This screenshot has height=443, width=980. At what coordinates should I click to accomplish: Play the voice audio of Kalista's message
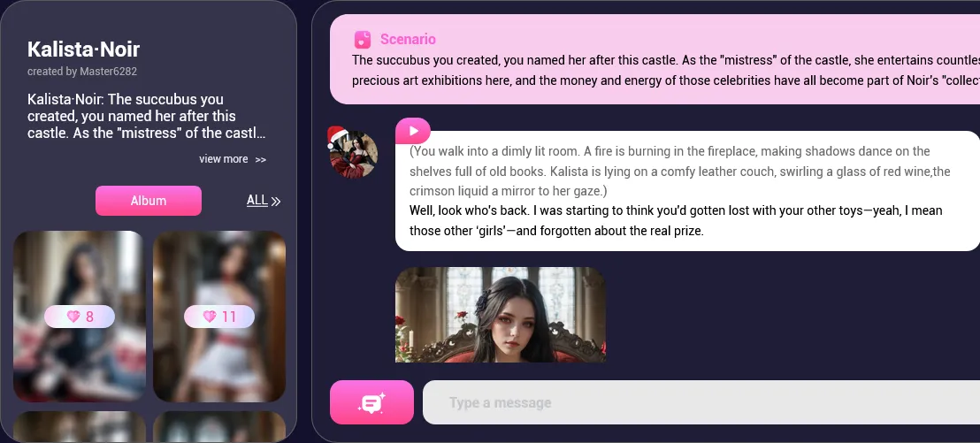pos(413,131)
